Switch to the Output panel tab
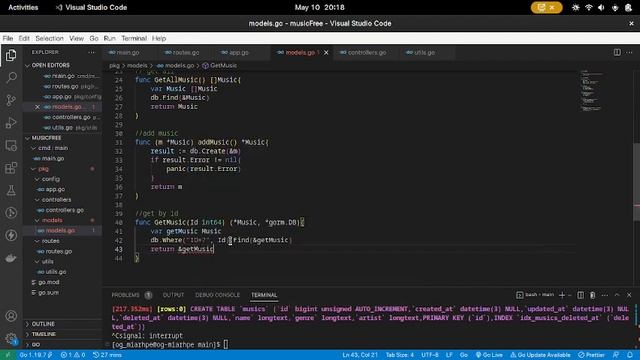640x360 pixels. click(173, 295)
